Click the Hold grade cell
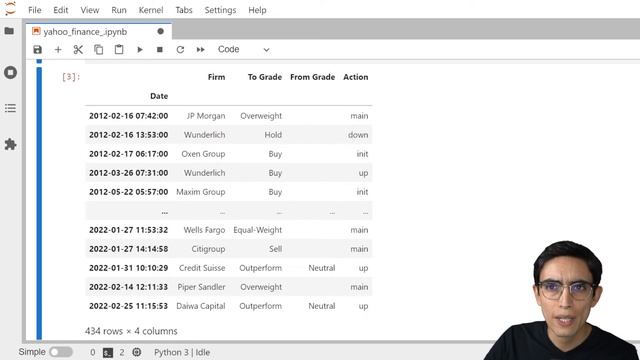 coord(273,135)
